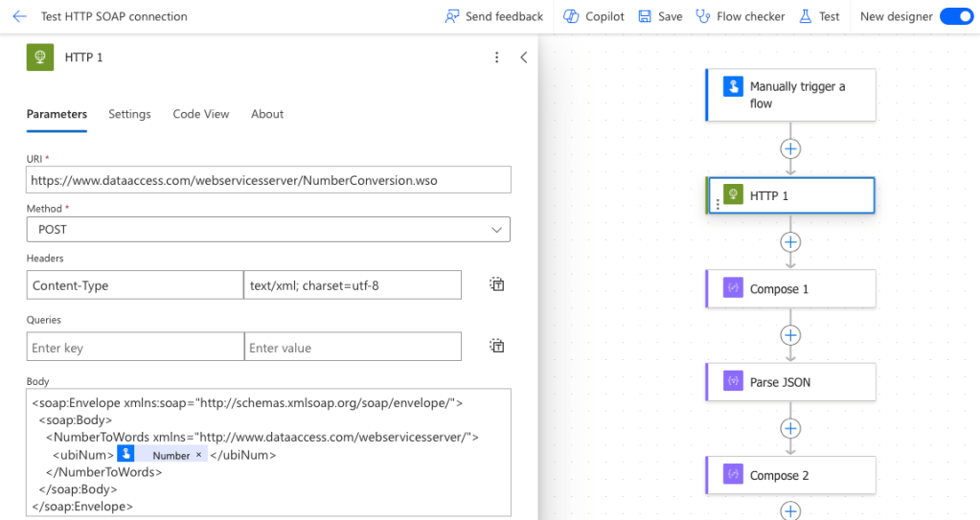980x520 pixels.
Task: Open the Method dropdown showing POST
Action: click(x=268, y=230)
